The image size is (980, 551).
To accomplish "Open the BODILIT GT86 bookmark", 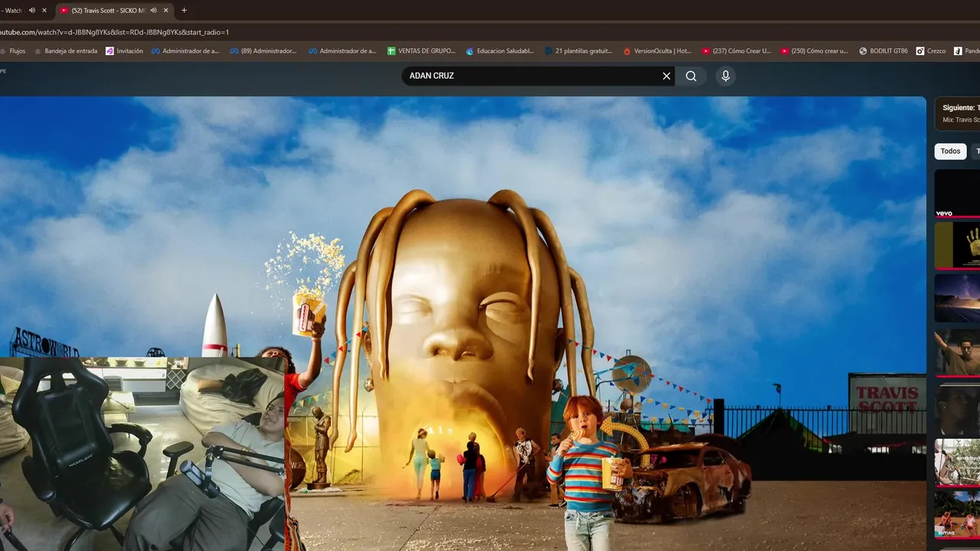I will pyautogui.click(x=883, y=51).
